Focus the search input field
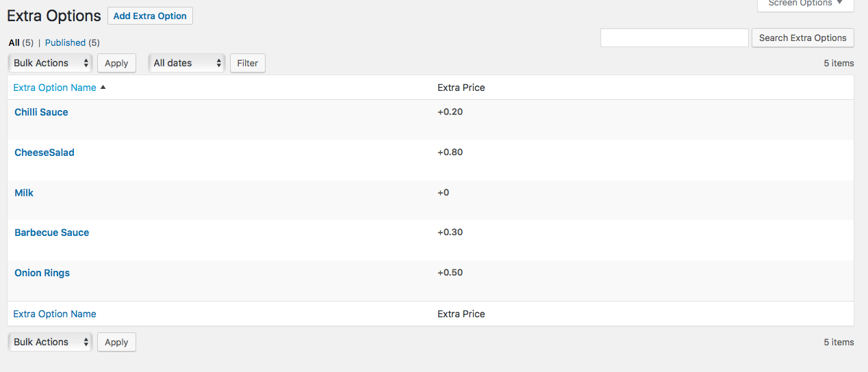 click(674, 38)
